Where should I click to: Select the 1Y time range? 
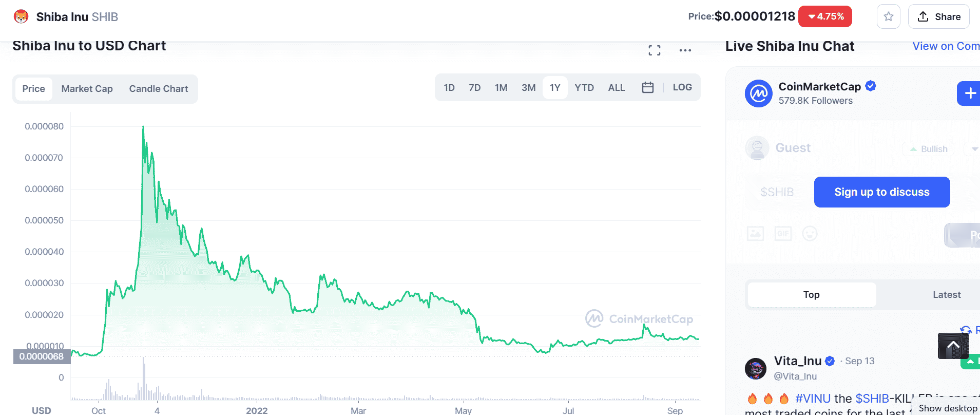tap(555, 88)
